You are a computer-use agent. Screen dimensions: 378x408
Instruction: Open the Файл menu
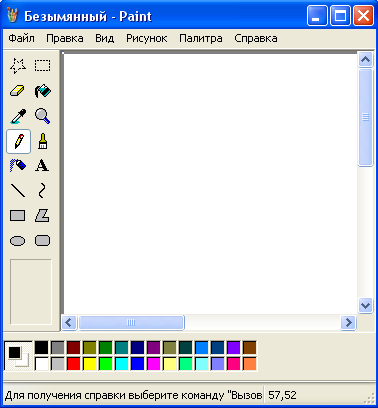click(21, 38)
